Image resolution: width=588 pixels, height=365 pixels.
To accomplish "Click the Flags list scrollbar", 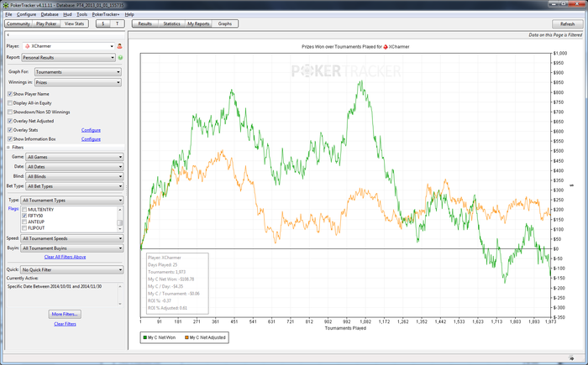I will click(x=120, y=219).
